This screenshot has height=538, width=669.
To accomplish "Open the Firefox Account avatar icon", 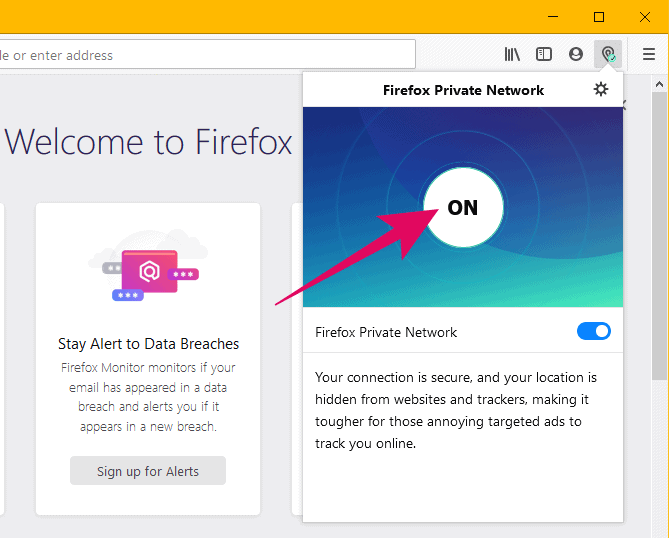I will click(x=576, y=54).
